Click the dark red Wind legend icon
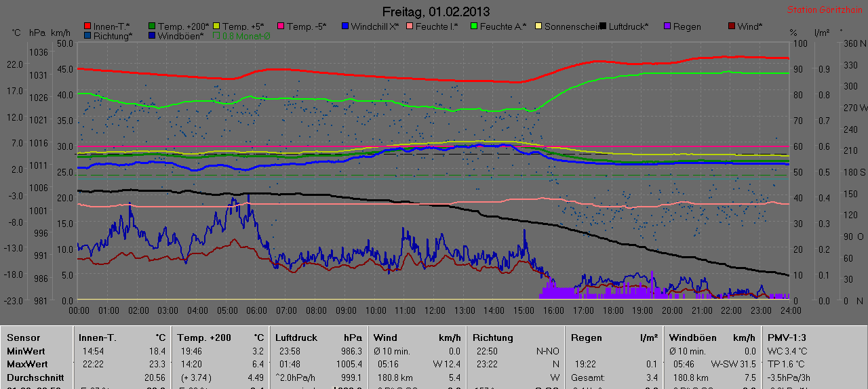Image resolution: width=868 pixels, height=389 pixels. tap(732, 26)
